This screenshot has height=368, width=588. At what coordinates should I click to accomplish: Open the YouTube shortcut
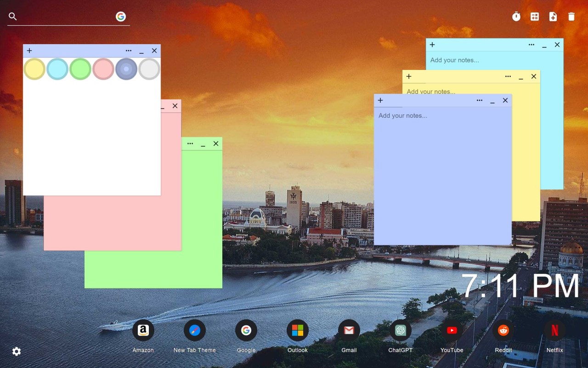click(x=452, y=330)
